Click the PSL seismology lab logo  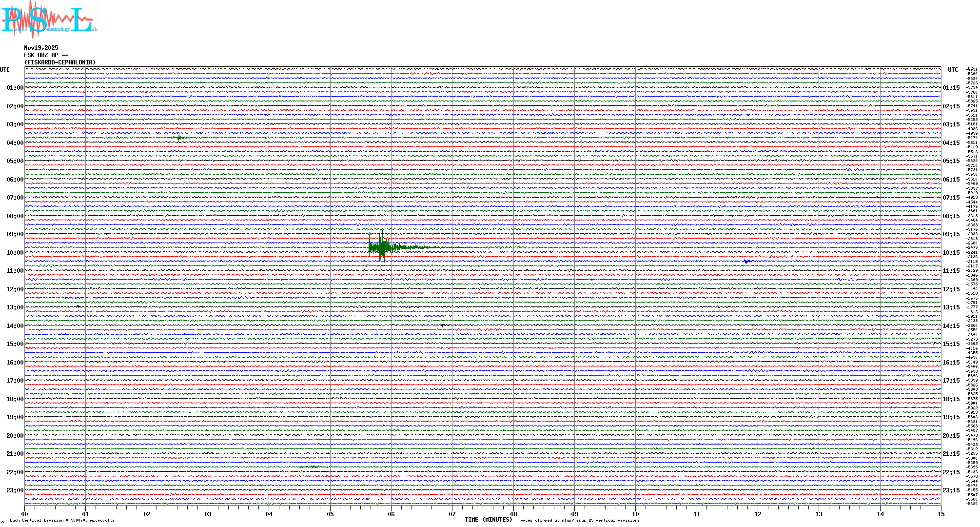click(x=48, y=20)
